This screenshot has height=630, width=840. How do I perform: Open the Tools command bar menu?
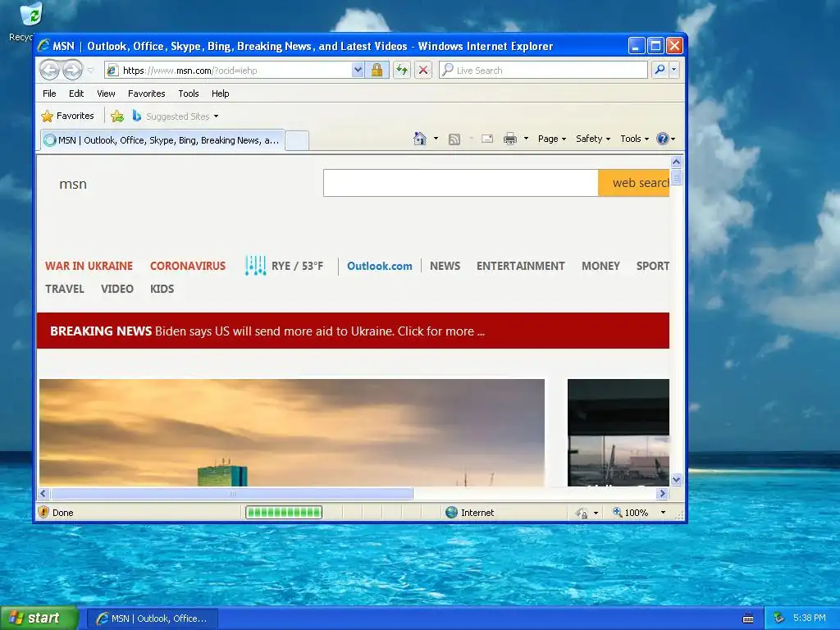click(x=634, y=139)
